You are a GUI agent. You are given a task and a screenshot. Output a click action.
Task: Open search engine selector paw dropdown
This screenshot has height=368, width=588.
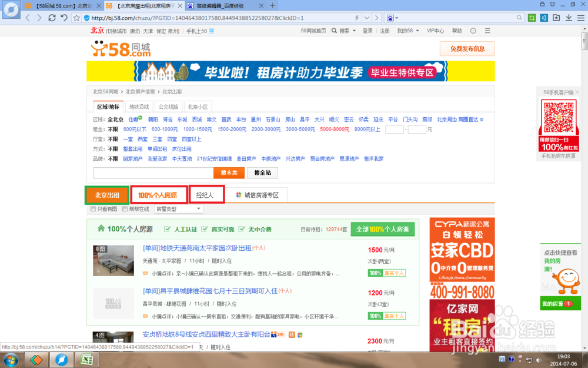pos(392,18)
